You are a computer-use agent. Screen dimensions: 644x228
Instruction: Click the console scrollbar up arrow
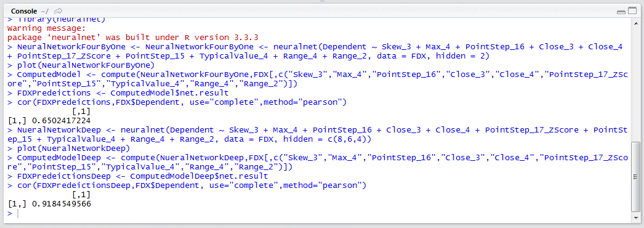pyautogui.click(x=635, y=23)
